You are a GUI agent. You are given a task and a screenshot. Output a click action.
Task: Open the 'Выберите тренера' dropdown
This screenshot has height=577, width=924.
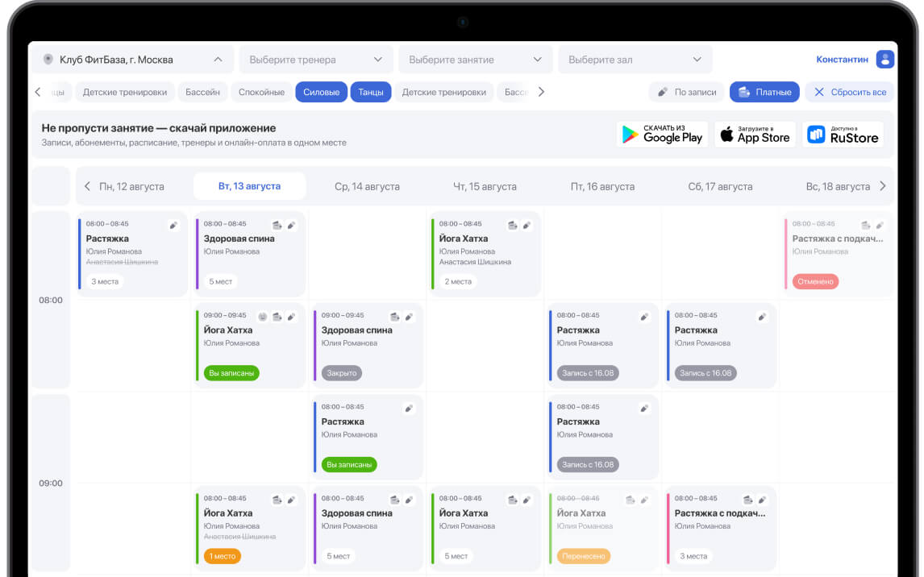click(316, 60)
